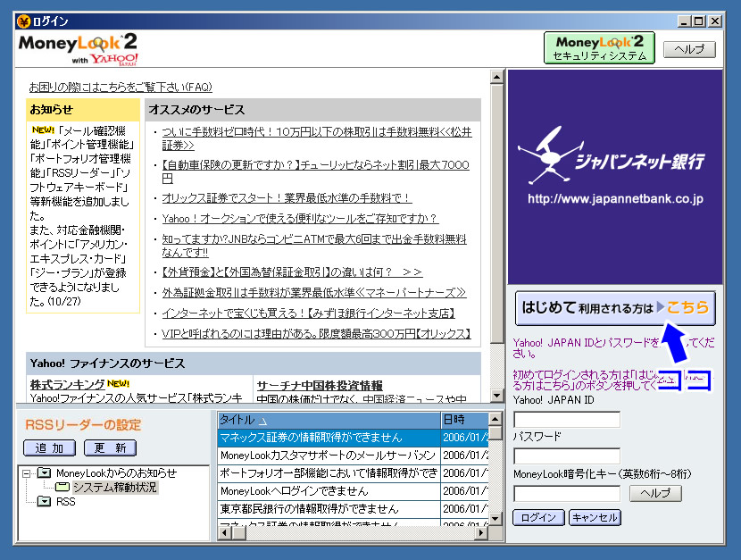The width and height of the screenshot is (741, 560).
Task: Open the FAQ link for troubleshooting
Action: [x=121, y=87]
